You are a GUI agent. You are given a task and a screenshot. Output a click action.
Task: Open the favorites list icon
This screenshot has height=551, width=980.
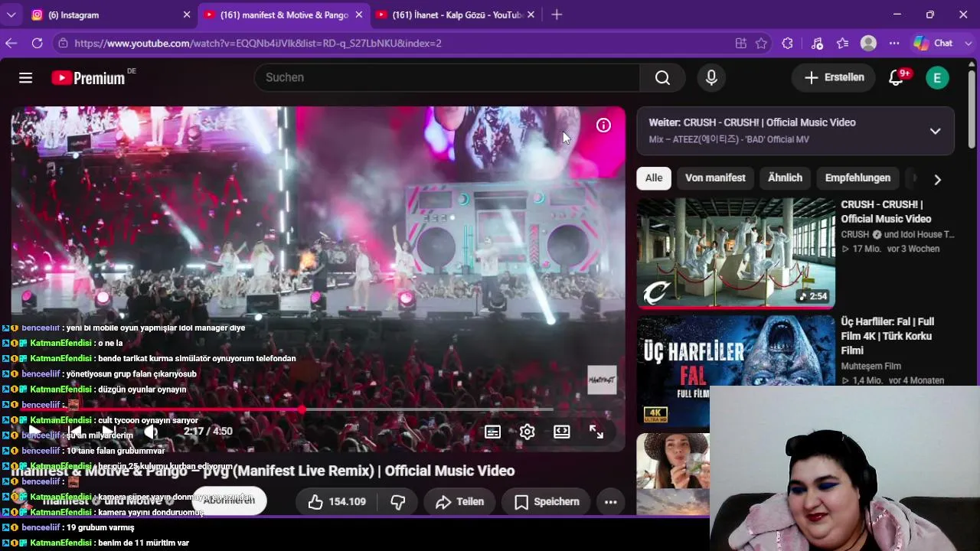coord(843,43)
